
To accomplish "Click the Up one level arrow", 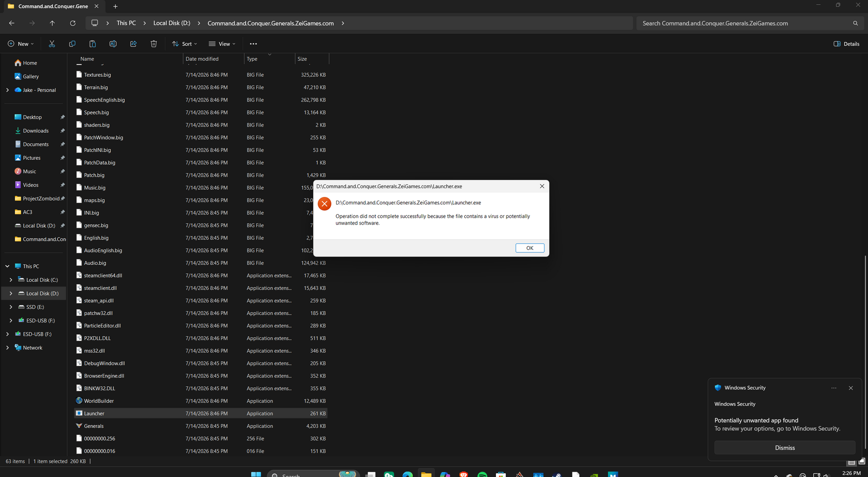I will click(x=52, y=23).
